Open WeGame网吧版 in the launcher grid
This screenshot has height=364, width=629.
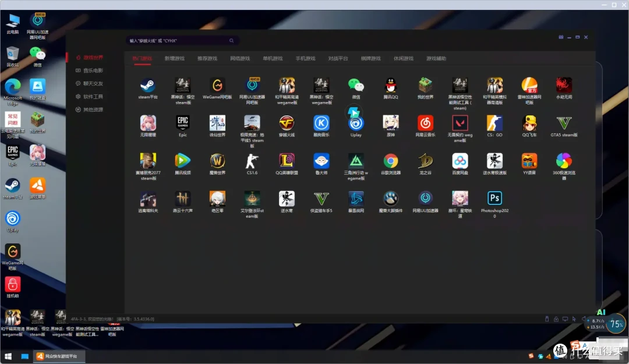[x=217, y=86]
